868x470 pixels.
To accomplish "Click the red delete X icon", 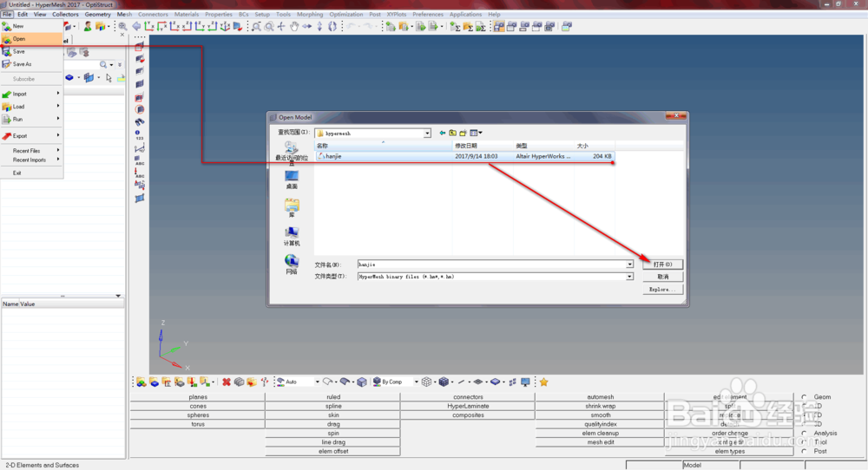I will click(x=227, y=382).
